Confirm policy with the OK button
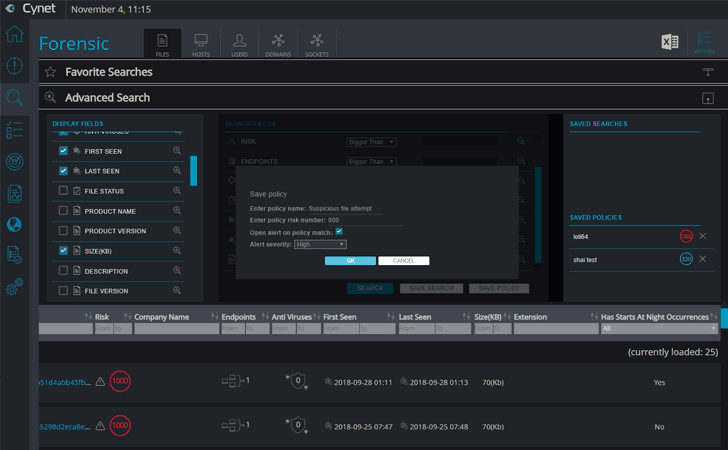The image size is (728, 450). coord(351,261)
